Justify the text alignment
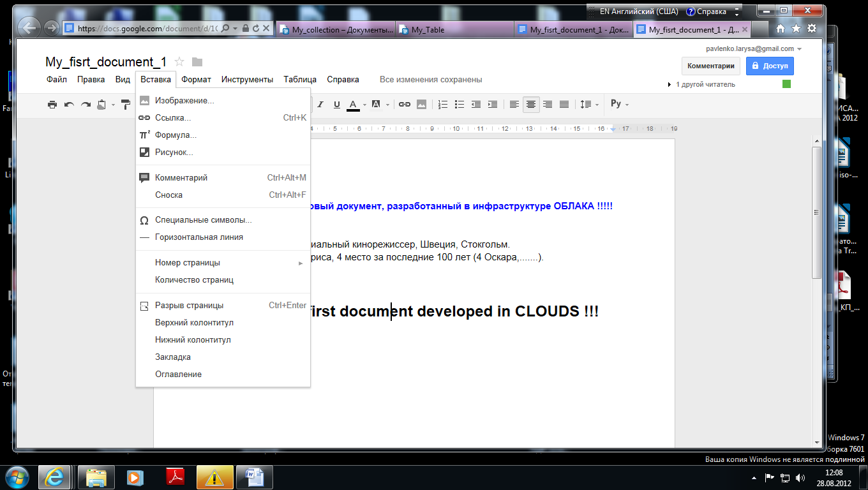The image size is (868, 490). click(564, 104)
